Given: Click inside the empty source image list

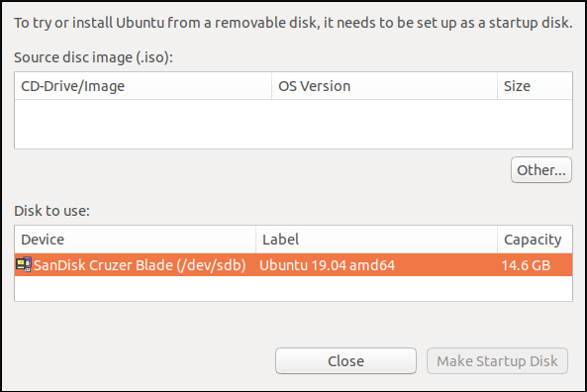Looking at the screenshot, I should (x=293, y=124).
